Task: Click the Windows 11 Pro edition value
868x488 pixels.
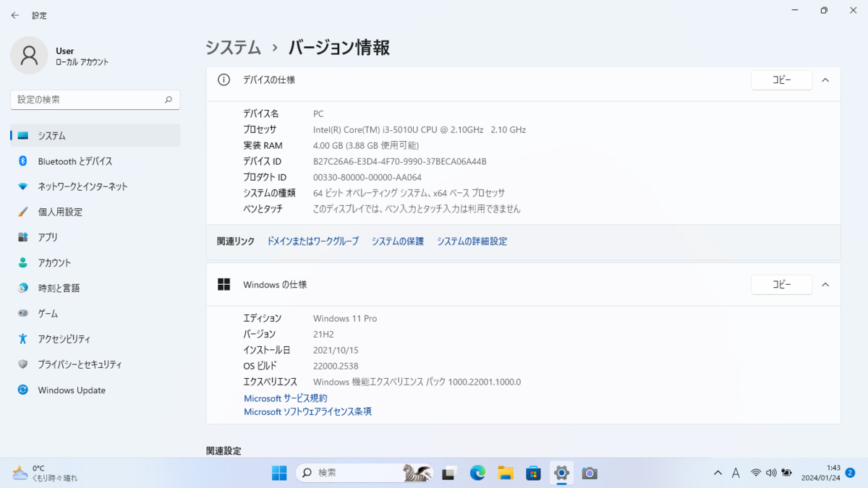Action: [345, 318]
